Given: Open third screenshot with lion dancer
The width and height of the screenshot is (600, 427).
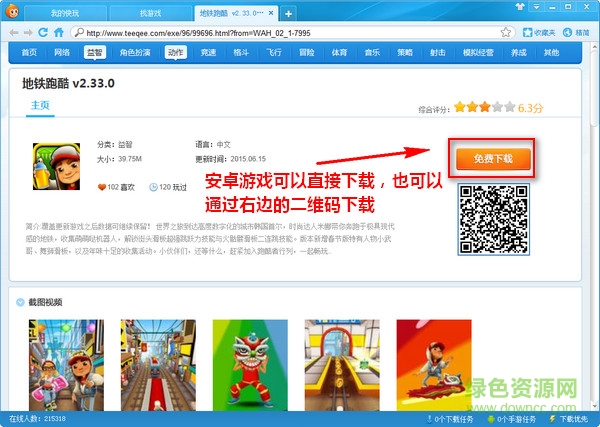Looking at the screenshot, I should pyautogui.click(x=250, y=365).
